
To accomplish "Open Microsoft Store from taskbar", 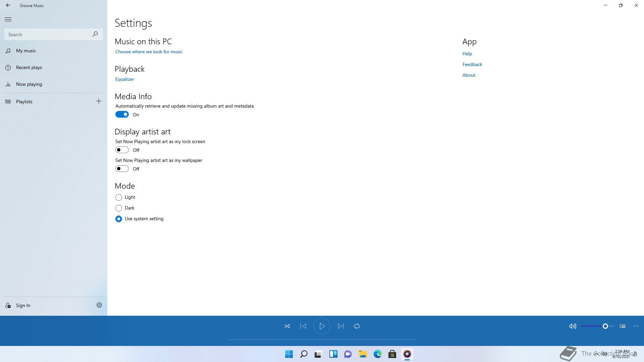I will pyautogui.click(x=392, y=354).
